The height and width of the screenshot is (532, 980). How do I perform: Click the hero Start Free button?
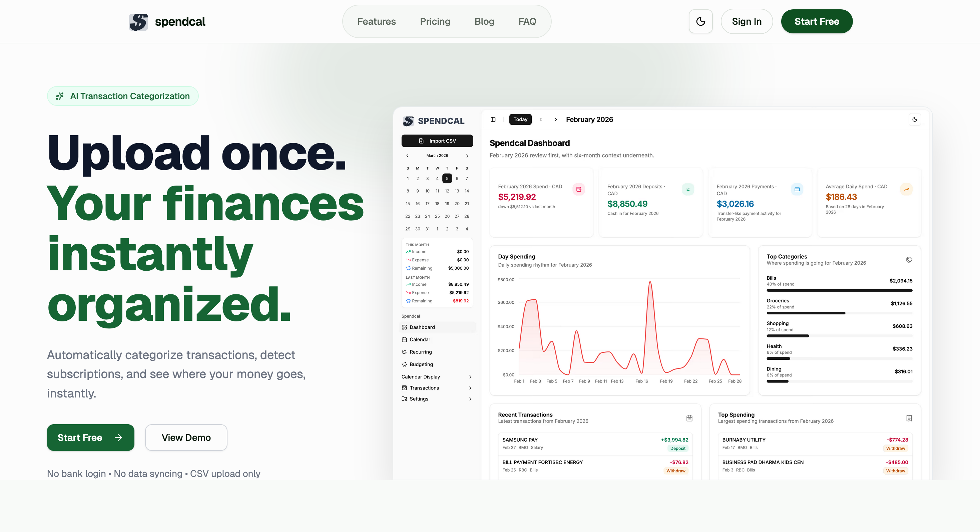pos(90,438)
